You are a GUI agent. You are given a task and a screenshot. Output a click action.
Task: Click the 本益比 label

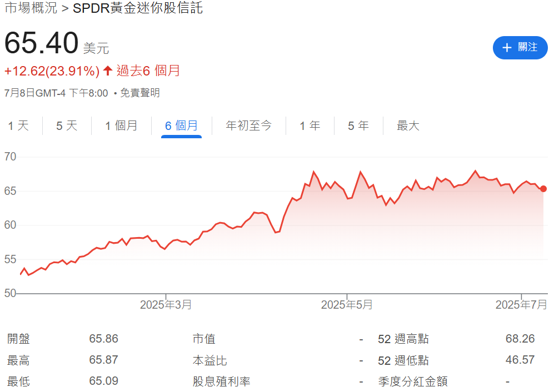click(209, 360)
